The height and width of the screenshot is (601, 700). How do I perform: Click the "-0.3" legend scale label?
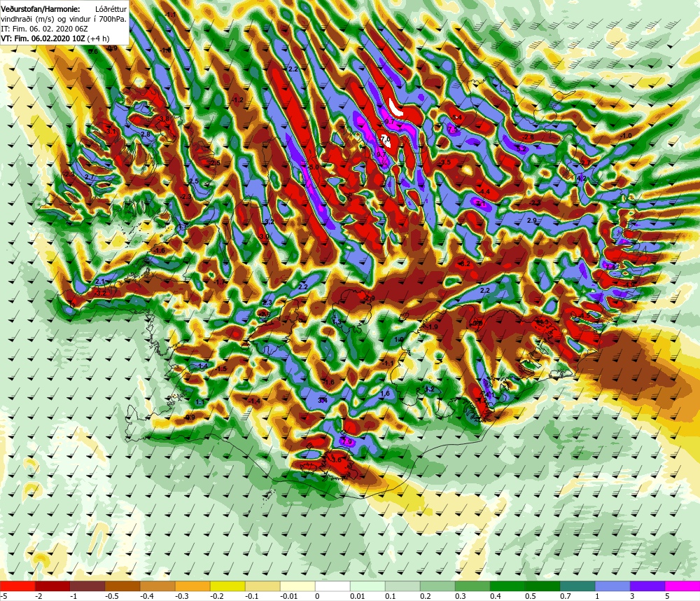182,596
